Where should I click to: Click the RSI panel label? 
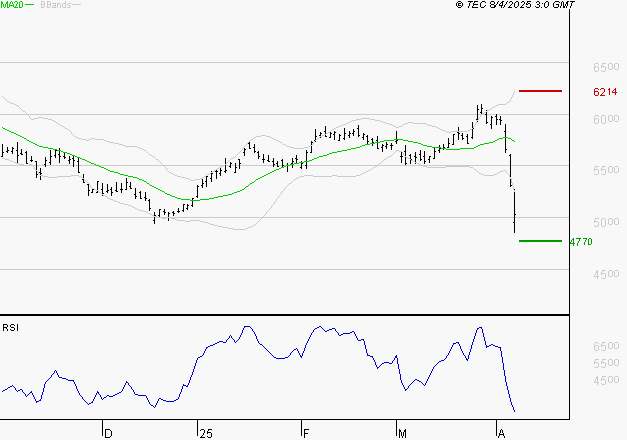[10, 328]
